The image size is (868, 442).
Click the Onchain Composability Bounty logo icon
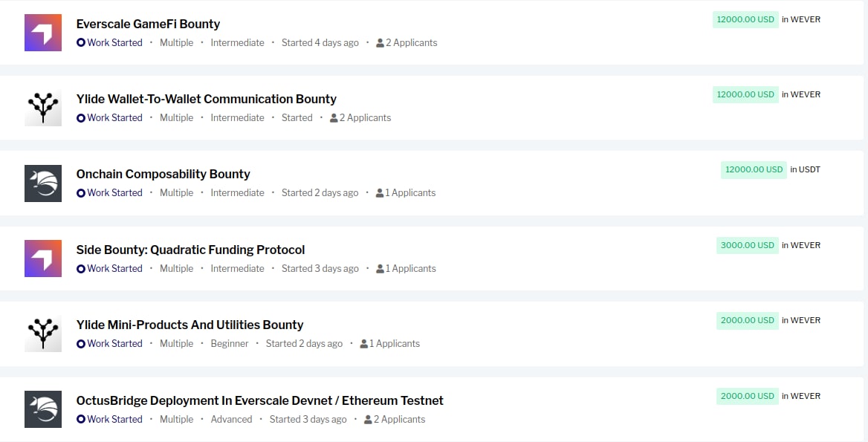(x=43, y=183)
